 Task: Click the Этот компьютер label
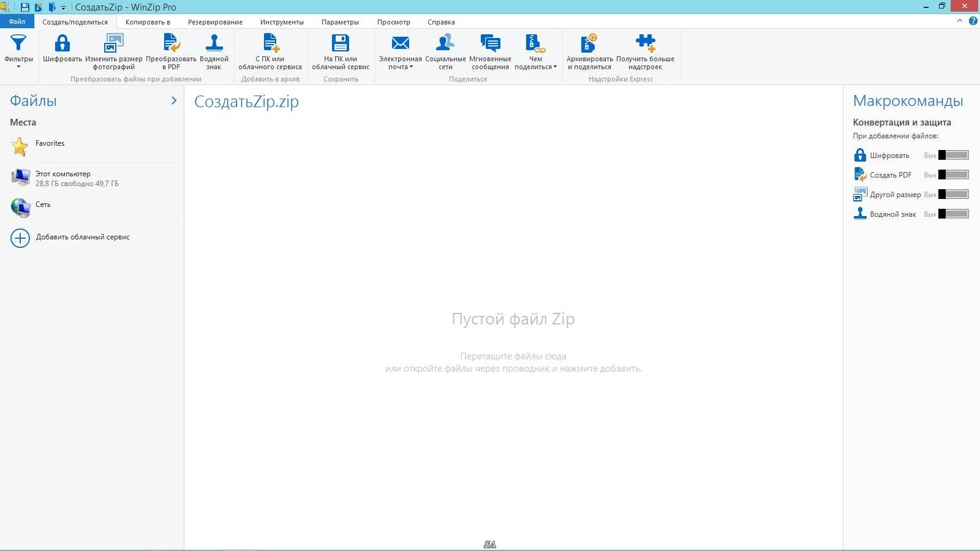[x=62, y=174]
